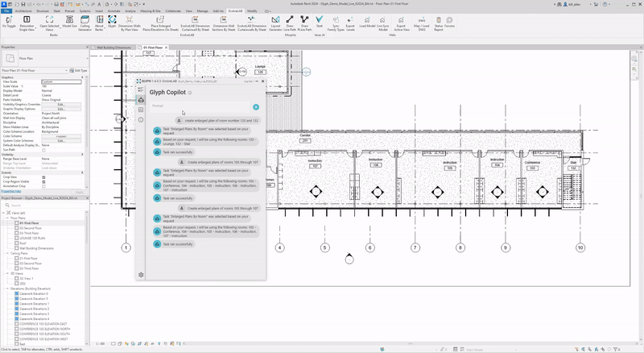Switch to the Wall Building Dimensions view tab

pos(113,48)
